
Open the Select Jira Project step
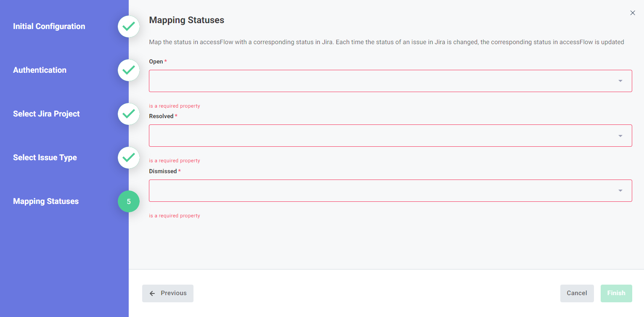click(46, 114)
